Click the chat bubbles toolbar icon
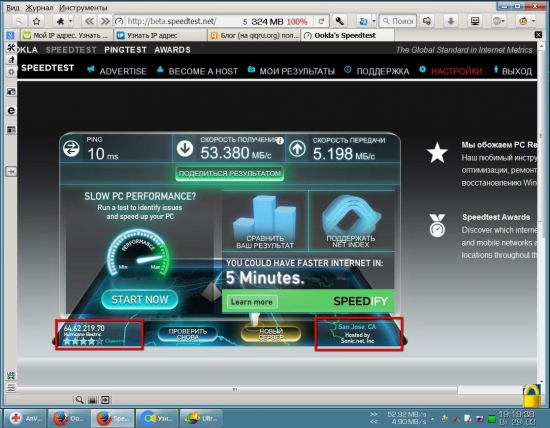Viewport: 550px width, 428px height. click(427, 21)
